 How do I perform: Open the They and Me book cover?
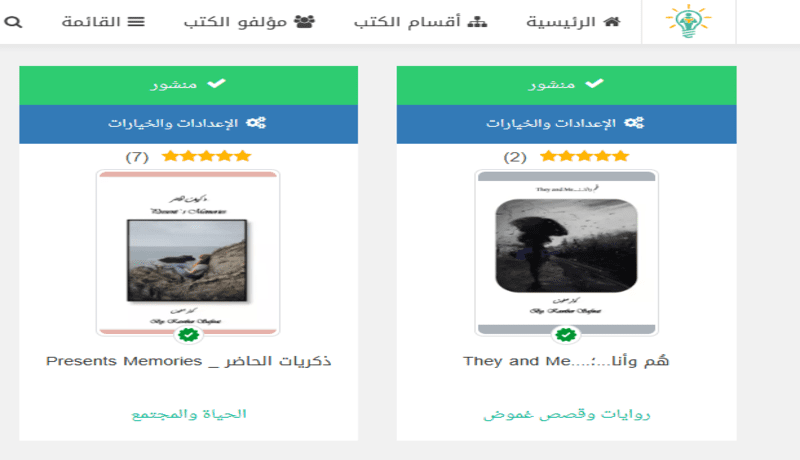pyautogui.click(x=566, y=252)
